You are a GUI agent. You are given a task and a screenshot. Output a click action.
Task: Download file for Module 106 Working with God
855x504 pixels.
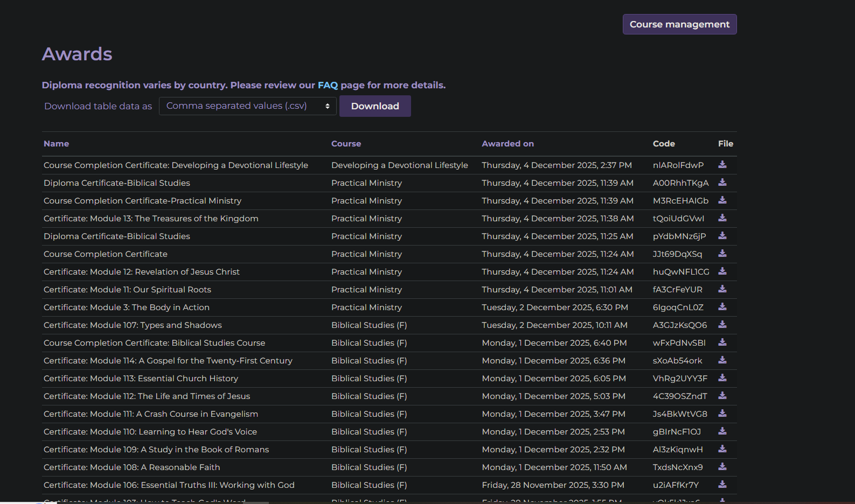(722, 485)
